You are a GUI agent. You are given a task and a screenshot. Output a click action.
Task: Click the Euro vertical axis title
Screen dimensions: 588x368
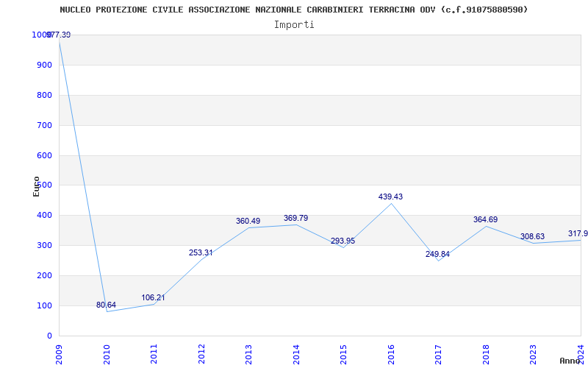coord(36,185)
